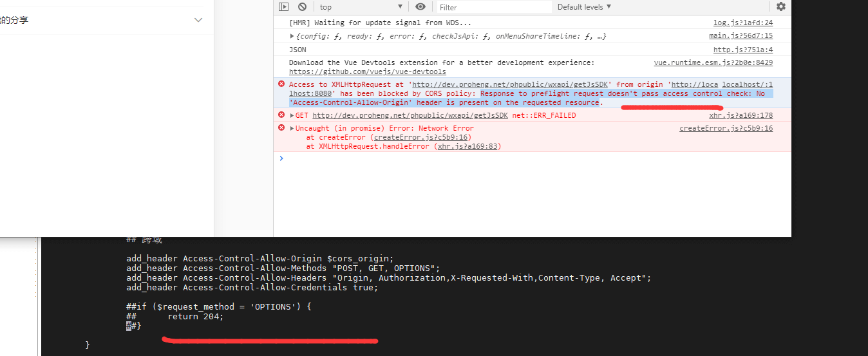Open the Default levels dropdown

click(584, 7)
